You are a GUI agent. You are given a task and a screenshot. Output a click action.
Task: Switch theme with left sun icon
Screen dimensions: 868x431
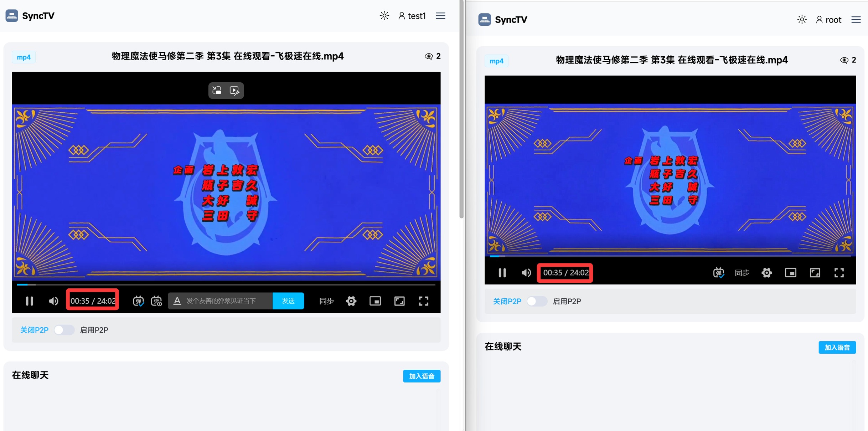point(384,16)
